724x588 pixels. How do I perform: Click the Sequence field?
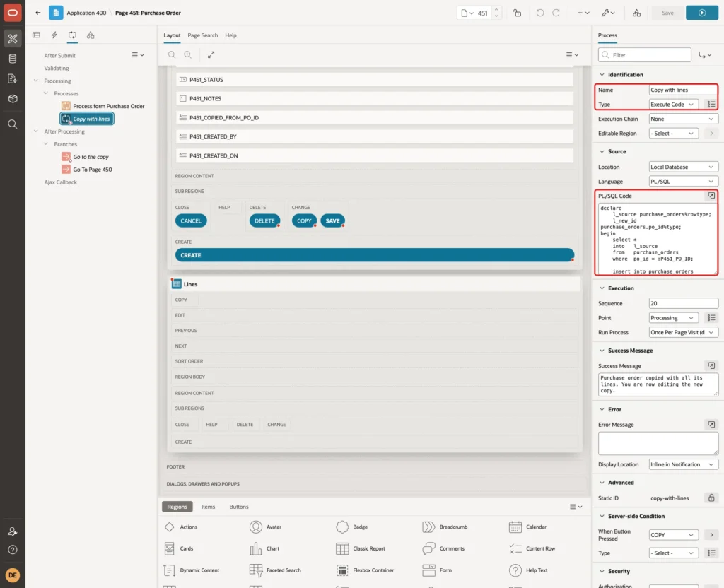pos(683,303)
